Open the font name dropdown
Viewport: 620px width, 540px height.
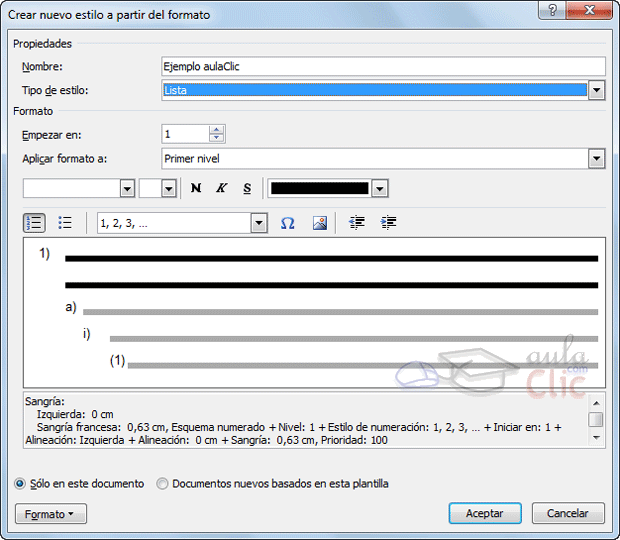pos(127,188)
